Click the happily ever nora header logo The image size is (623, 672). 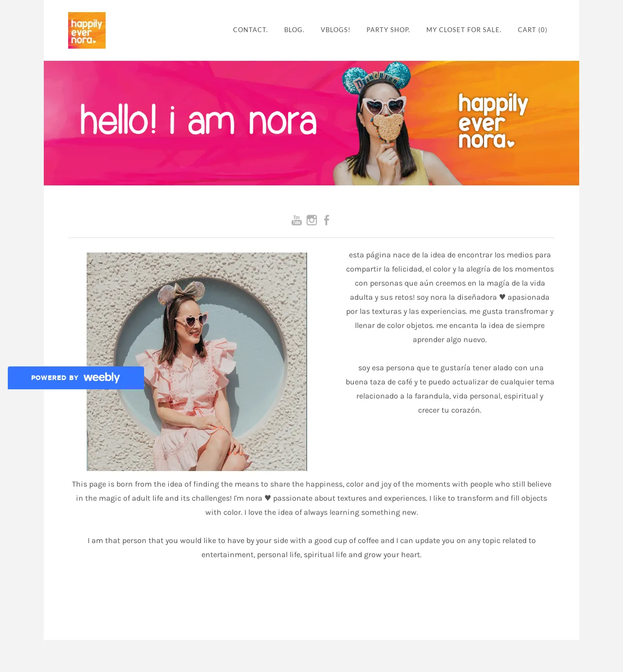(x=87, y=30)
